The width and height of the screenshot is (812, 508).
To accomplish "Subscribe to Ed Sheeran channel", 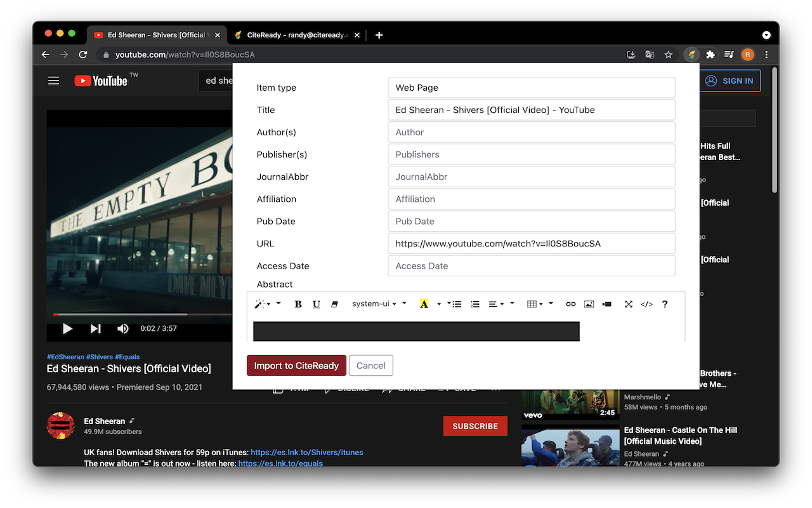I will 475,426.
